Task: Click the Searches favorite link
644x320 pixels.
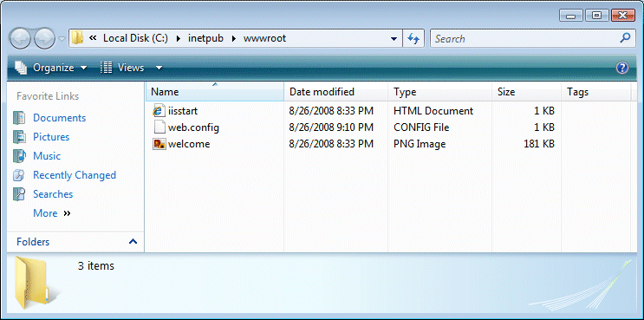Action: (x=53, y=194)
